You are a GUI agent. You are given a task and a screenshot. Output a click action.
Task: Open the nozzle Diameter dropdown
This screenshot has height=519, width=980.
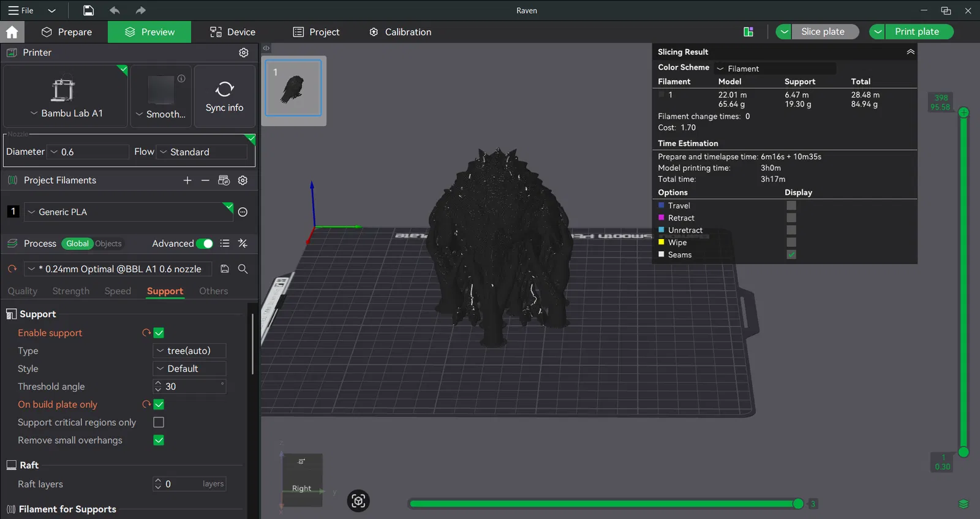[88, 152]
